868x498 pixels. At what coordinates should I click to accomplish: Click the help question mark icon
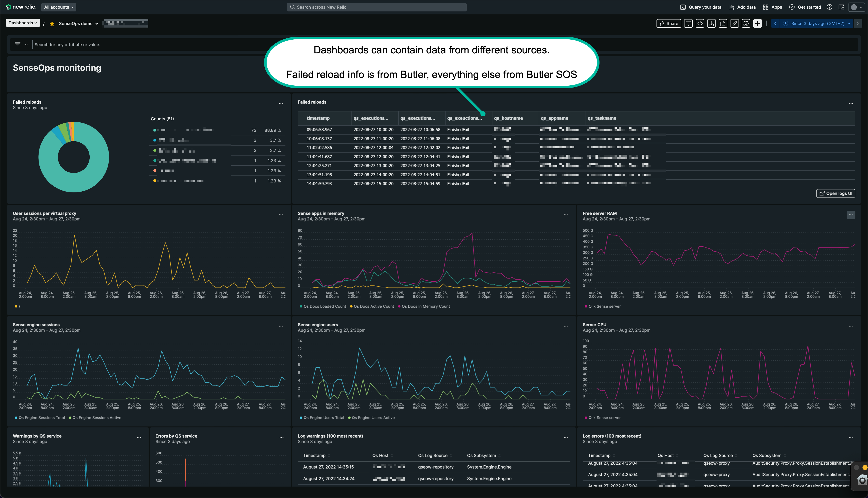click(x=829, y=7)
